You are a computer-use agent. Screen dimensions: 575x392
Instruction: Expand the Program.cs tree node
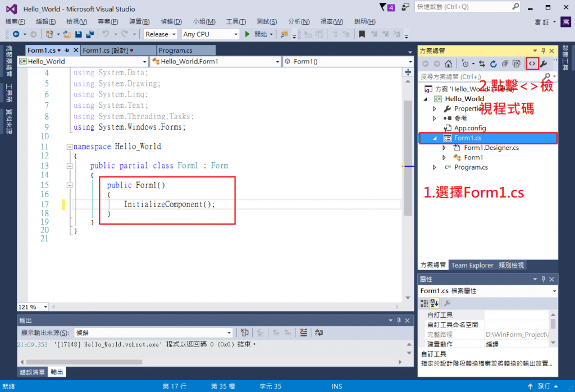click(435, 167)
